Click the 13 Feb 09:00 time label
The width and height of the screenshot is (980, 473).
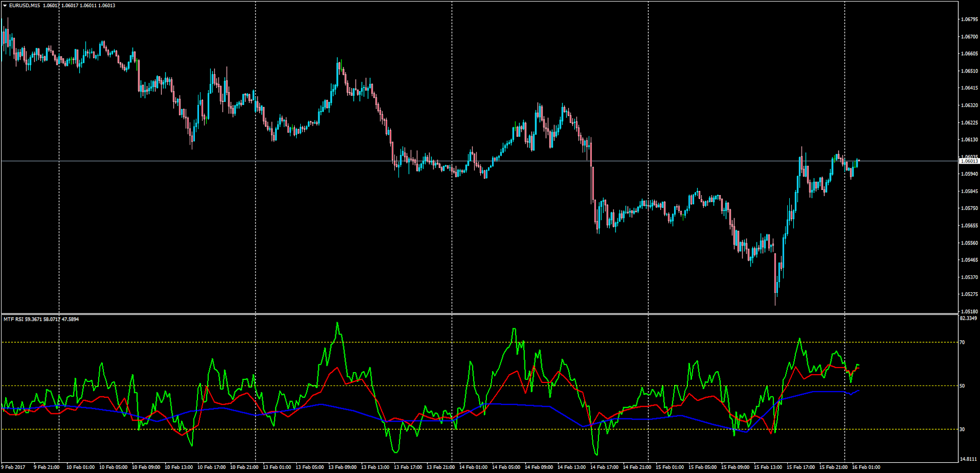tap(342, 467)
